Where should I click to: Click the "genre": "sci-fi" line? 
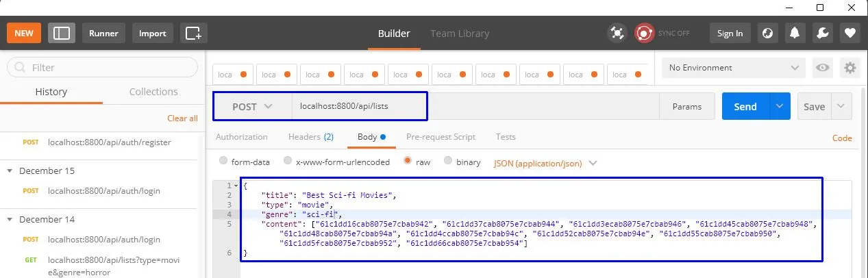[x=301, y=214]
